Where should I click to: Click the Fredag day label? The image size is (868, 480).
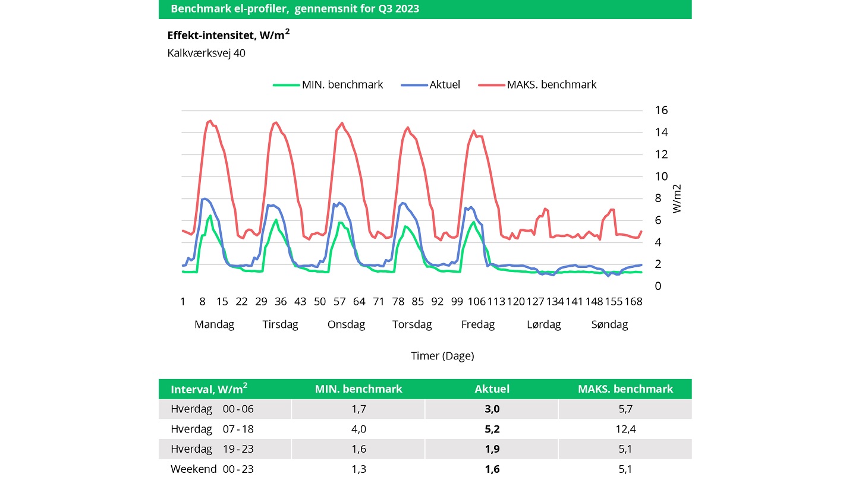[x=478, y=325]
